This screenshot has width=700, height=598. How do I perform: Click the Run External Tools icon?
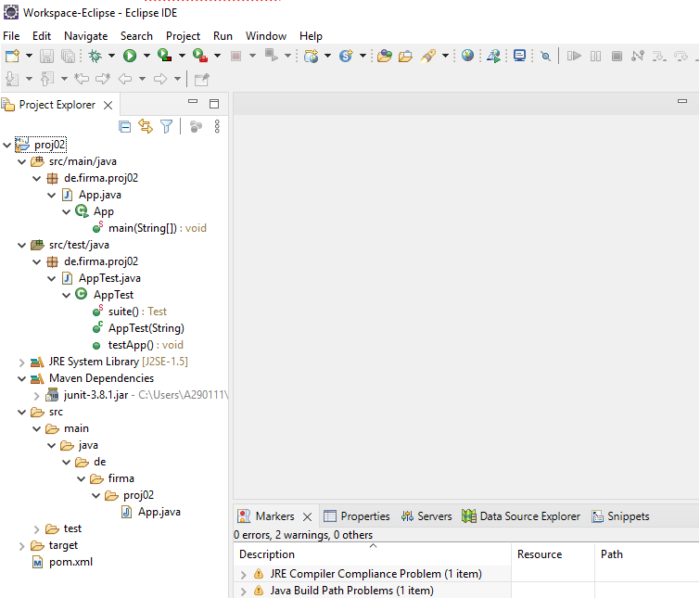(x=200, y=56)
